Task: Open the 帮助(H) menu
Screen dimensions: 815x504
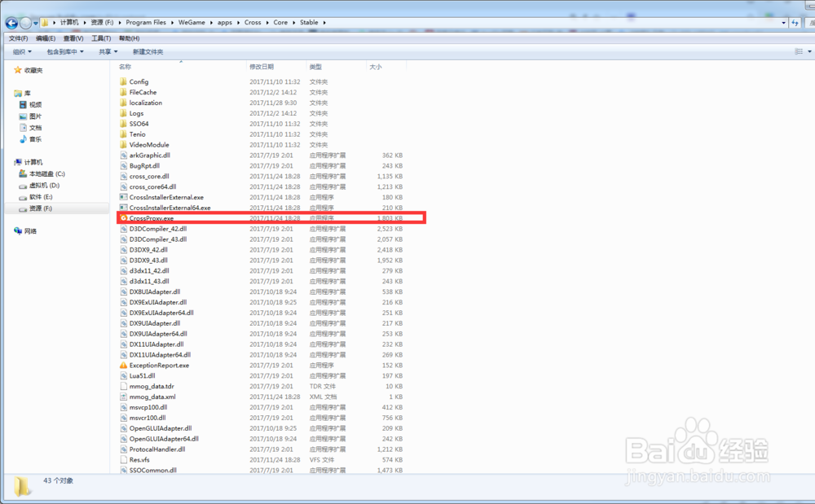Action: pos(129,38)
